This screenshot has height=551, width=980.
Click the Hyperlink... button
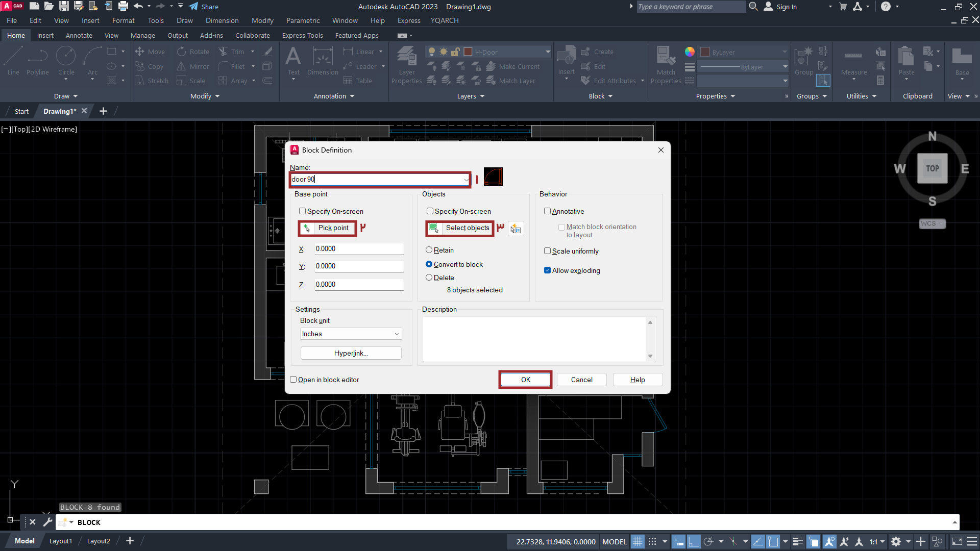click(x=351, y=353)
